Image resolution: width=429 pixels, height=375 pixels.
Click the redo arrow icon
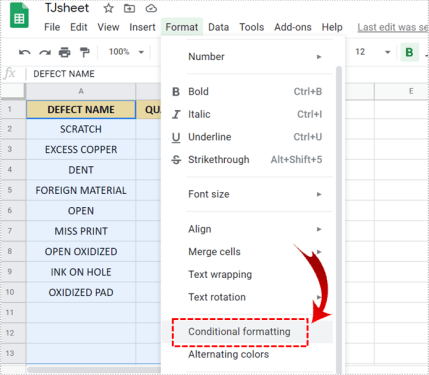45,52
